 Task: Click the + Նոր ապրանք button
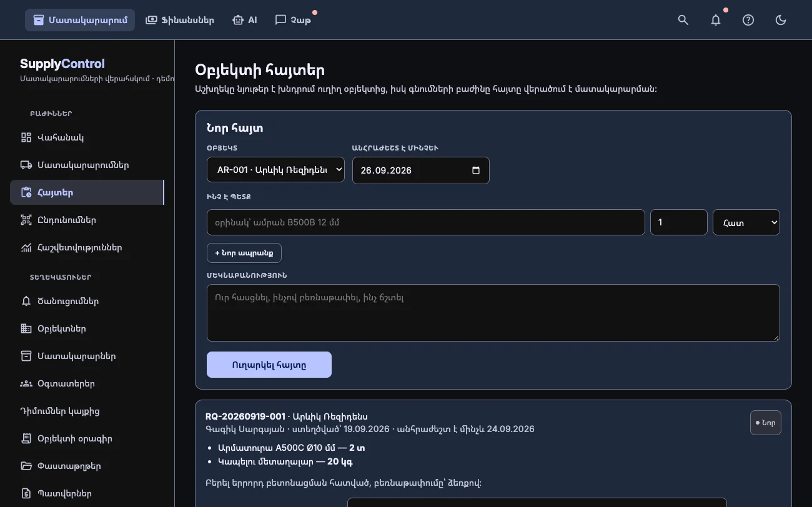pos(244,253)
